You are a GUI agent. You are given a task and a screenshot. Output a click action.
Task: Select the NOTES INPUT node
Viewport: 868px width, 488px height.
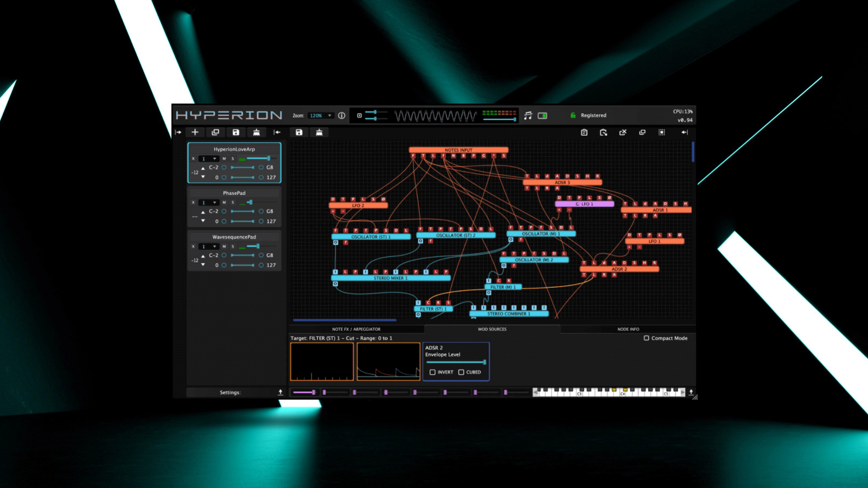pyautogui.click(x=458, y=150)
